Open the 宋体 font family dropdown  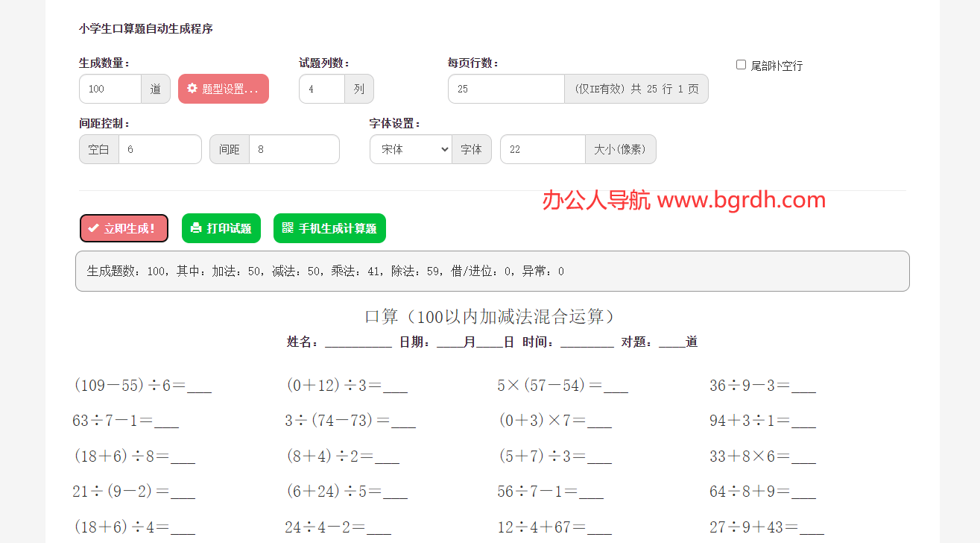point(411,149)
